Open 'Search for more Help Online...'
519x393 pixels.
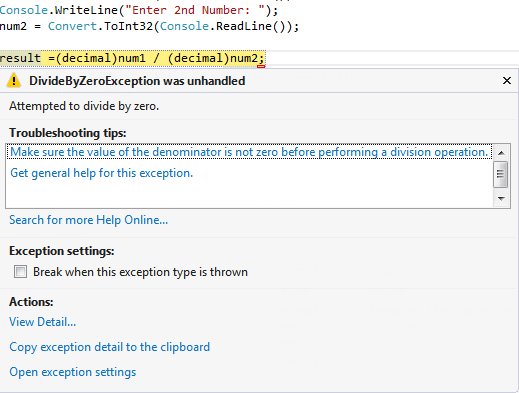point(88,220)
